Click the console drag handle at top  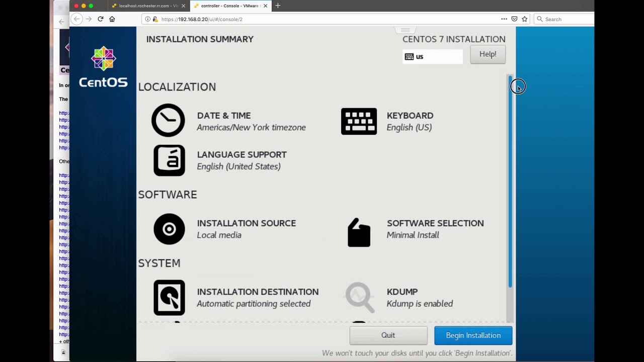click(405, 30)
